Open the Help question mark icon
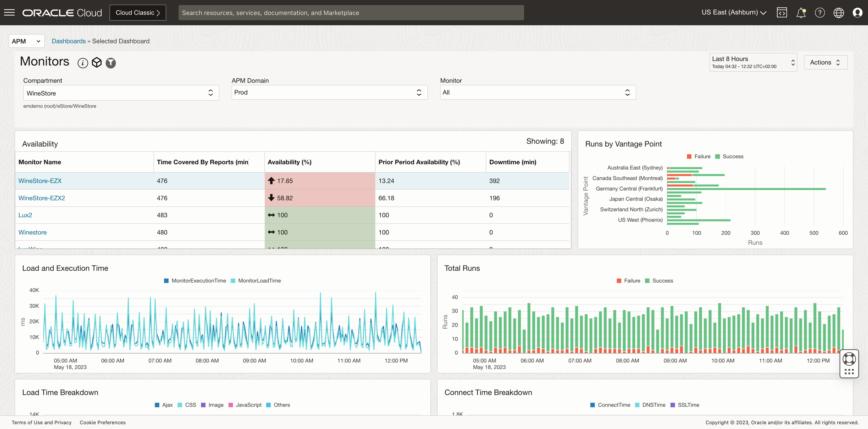 (x=820, y=12)
